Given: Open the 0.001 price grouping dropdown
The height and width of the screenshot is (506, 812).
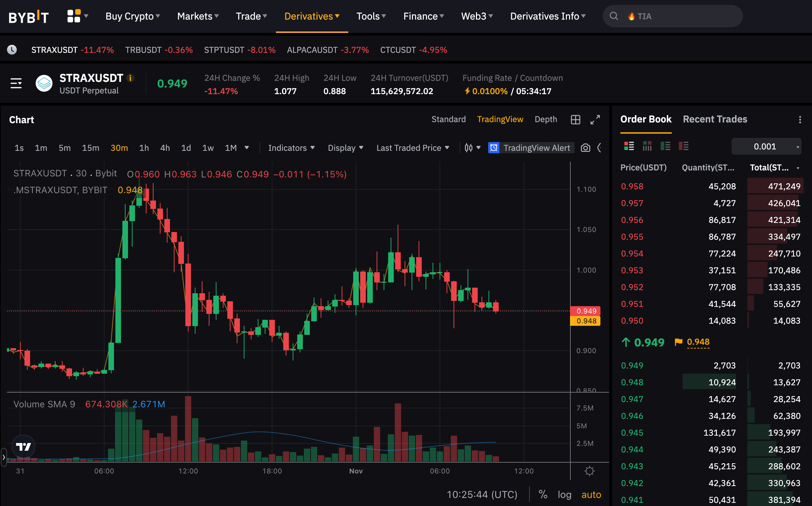Looking at the screenshot, I should pyautogui.click(x=767, y=146).
